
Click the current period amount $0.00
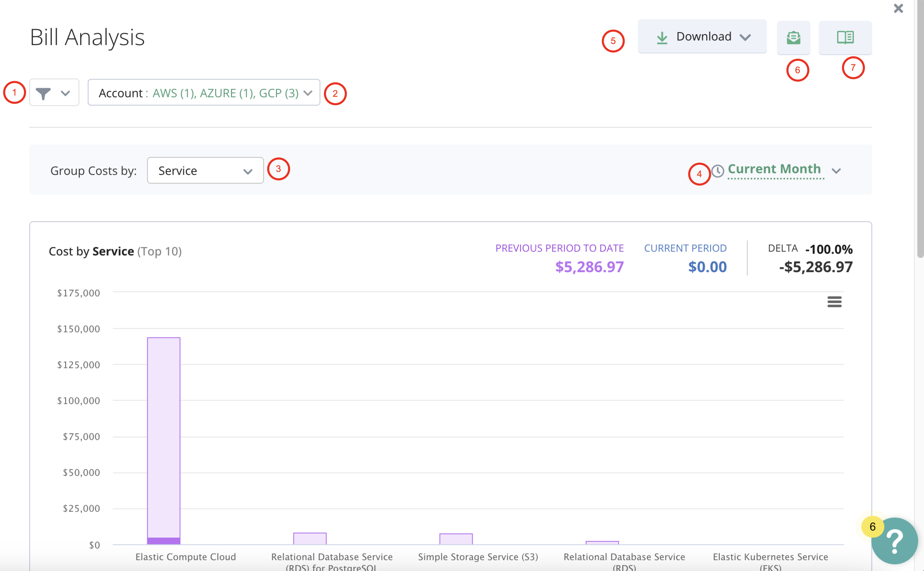[707, 267]
